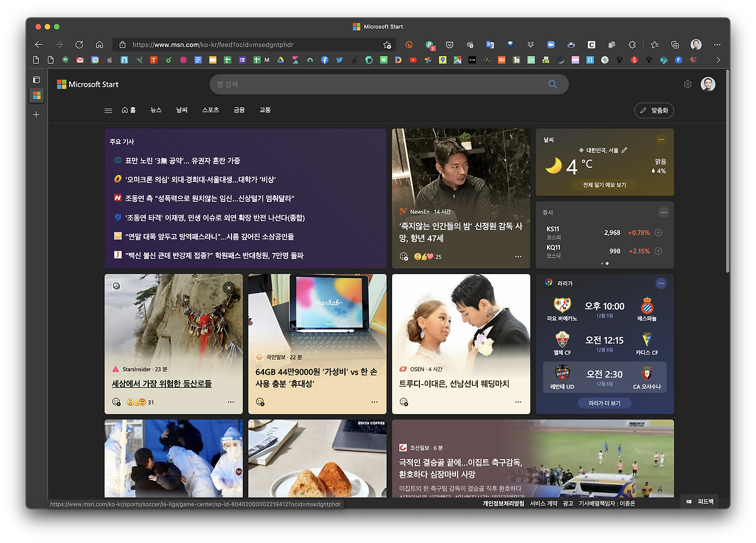Open the Google Translate extension
Image resolution: width=756 pixels, height=543 pixels.
tap(490, 44)
